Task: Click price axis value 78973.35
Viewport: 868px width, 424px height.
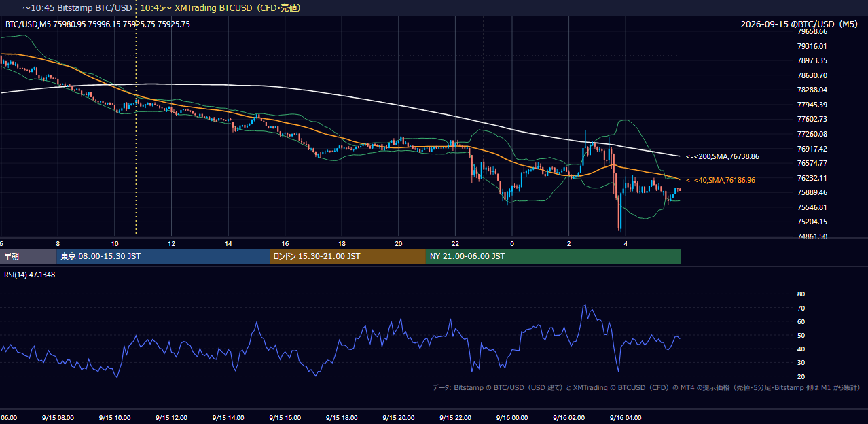Action: tap(812, 60)
